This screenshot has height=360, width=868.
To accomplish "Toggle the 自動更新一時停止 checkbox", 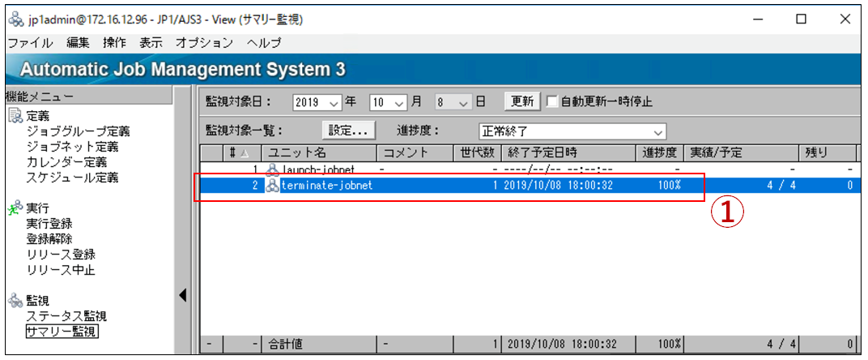I will (552, 101).
